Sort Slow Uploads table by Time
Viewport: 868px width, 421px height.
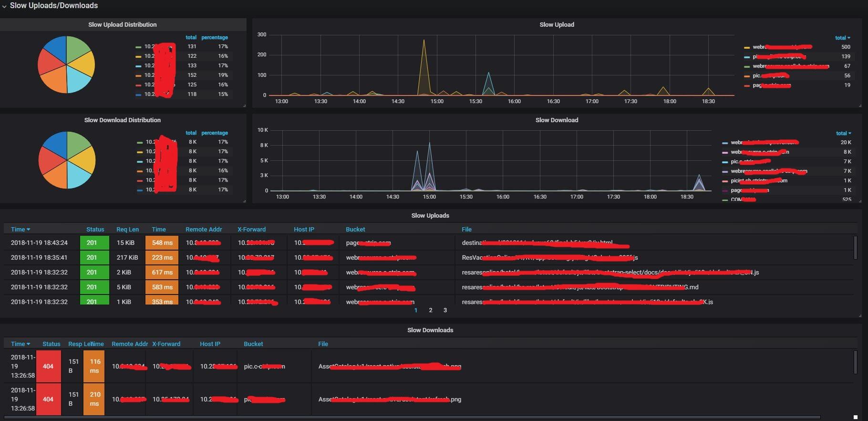click(20, 230)
